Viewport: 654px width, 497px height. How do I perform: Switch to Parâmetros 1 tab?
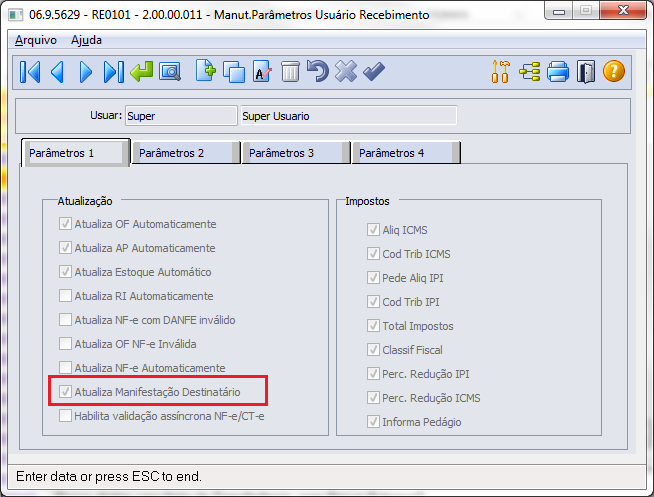[75, 153]
